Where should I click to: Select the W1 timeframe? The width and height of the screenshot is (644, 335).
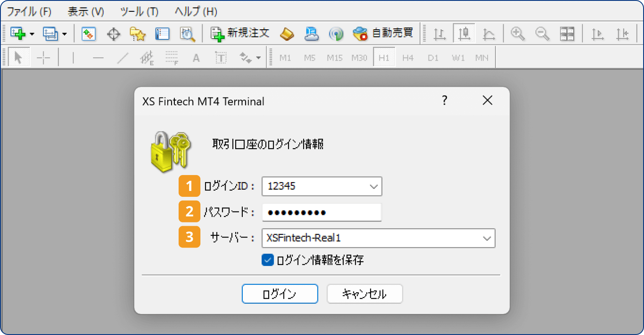coord(458,58)
